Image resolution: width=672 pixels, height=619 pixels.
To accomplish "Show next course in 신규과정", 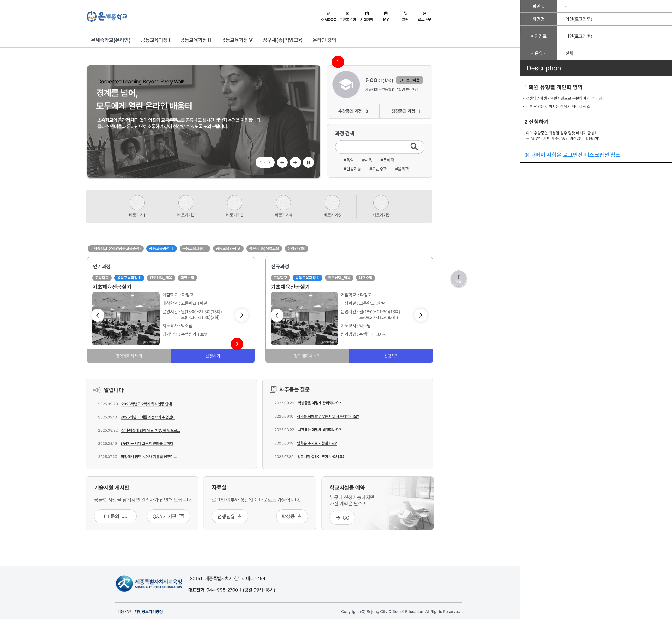I will [421, 315].
